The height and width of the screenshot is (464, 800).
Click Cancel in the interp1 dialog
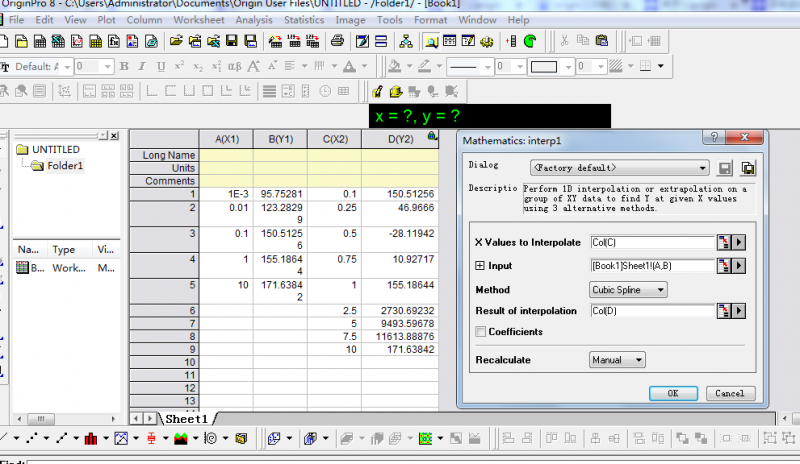pos(730,393)
